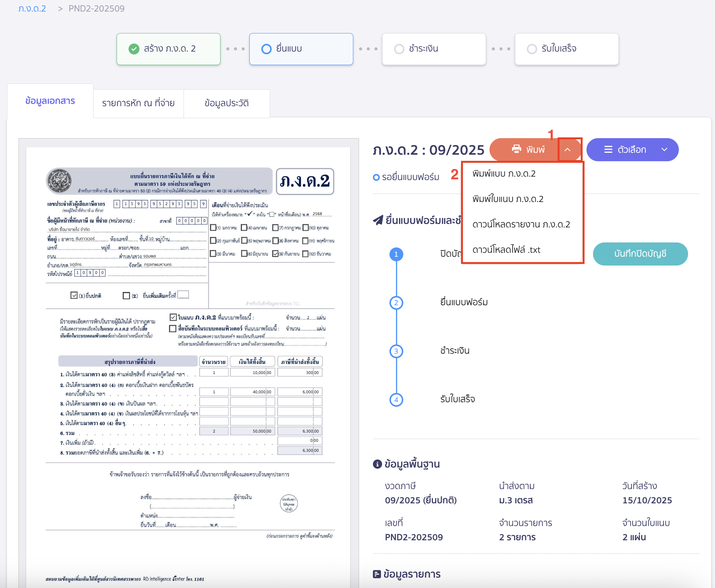Select the ยื่นแบบ step radio circle
Screen dimensions: 715x588
(266, 49)
